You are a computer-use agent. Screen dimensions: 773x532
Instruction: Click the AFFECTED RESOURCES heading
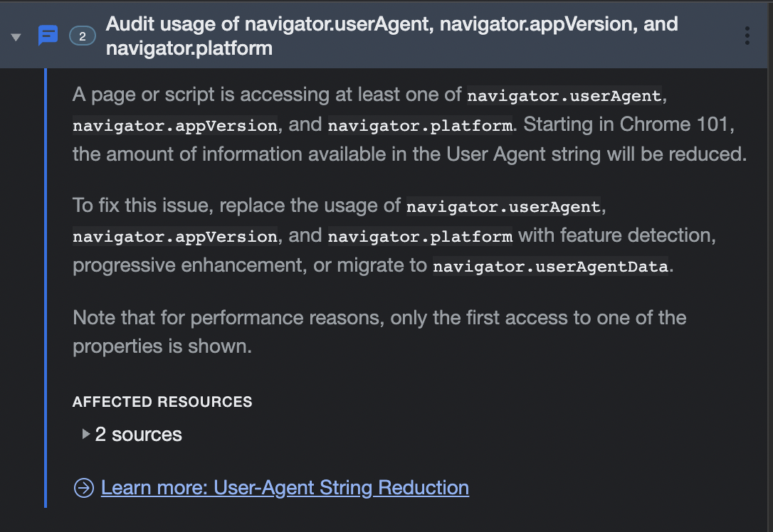[162, 402]
